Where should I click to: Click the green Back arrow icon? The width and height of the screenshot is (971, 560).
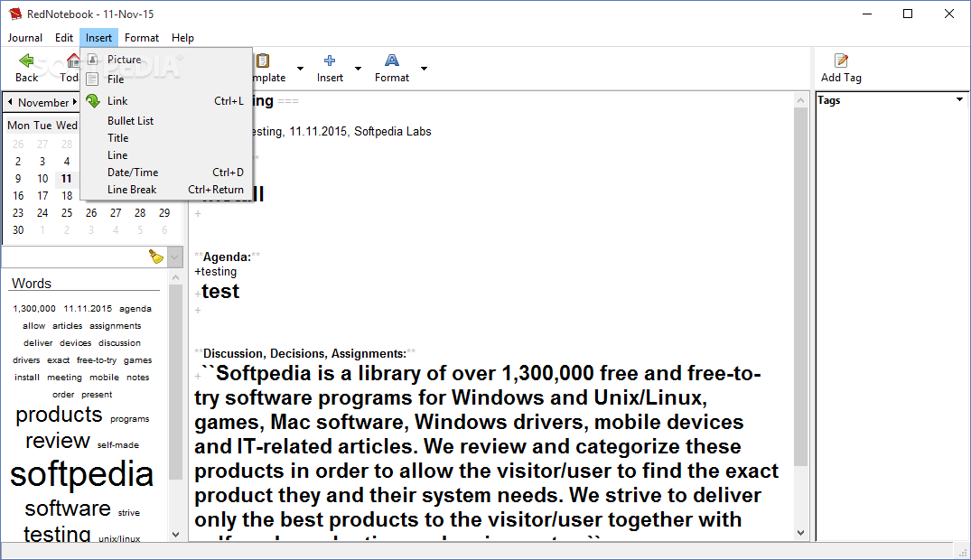point(26,61)
